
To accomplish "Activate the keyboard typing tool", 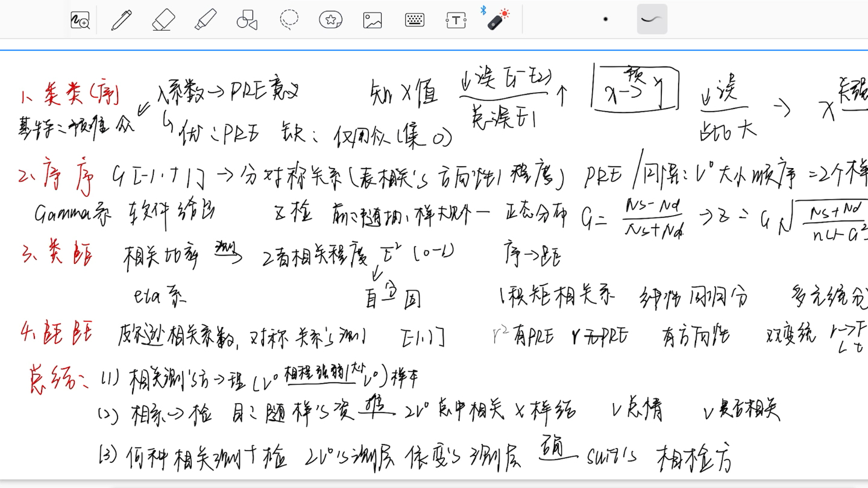I will pos(415,20).
